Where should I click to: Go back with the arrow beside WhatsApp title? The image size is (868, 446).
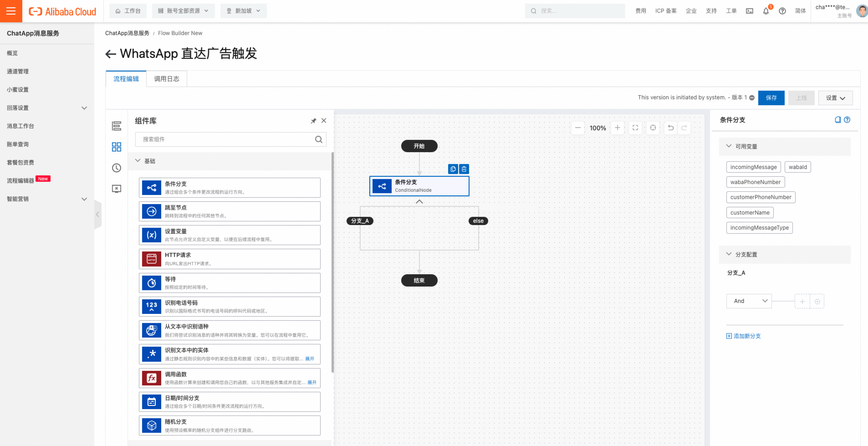pyautogui.click(x=111, y=54)
